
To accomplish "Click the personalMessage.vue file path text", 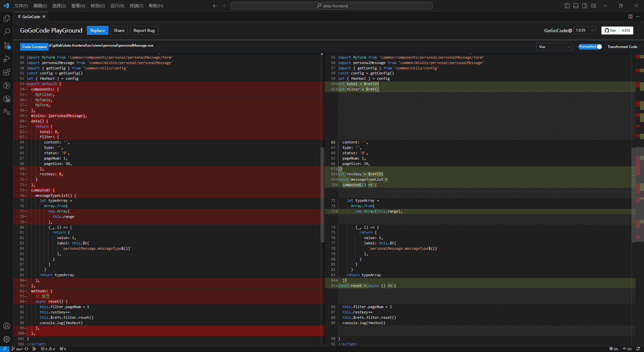I will coord(101,45).
